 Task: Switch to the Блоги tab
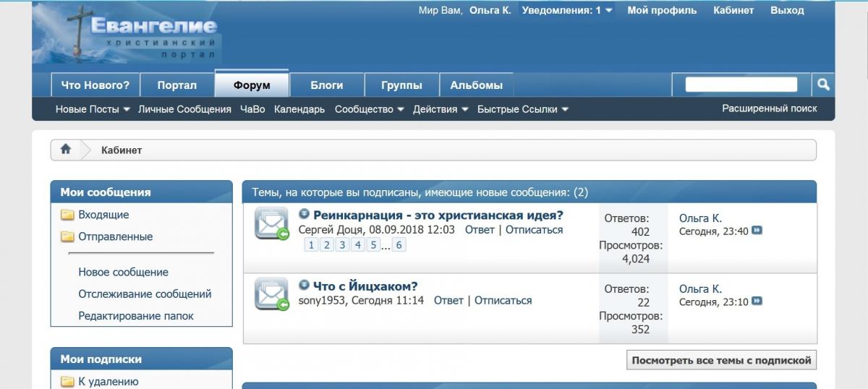click(x=327, y=85)
